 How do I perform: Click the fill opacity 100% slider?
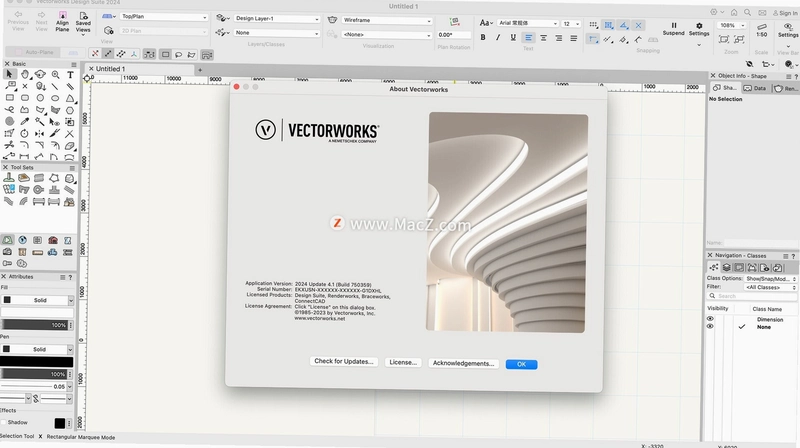pyautogui.click(x=35, y=325)
